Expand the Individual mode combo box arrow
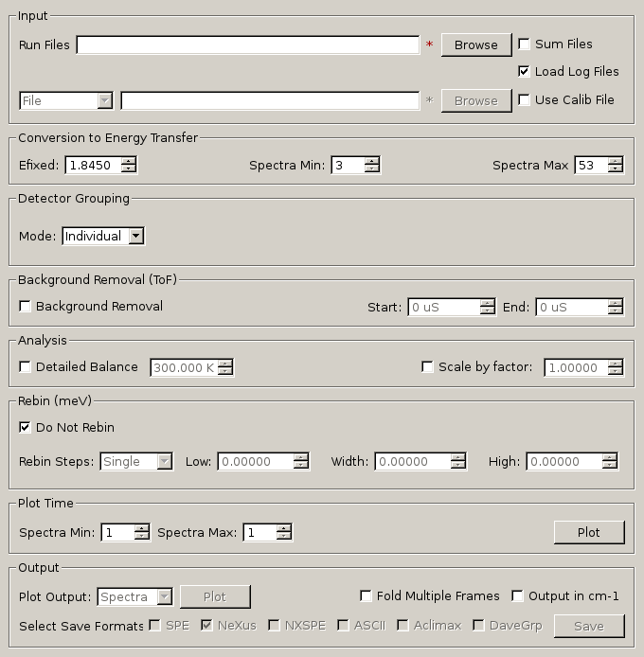Image resolution: width=644 pixels, height=657 pixels. click(x=135, y=236)
